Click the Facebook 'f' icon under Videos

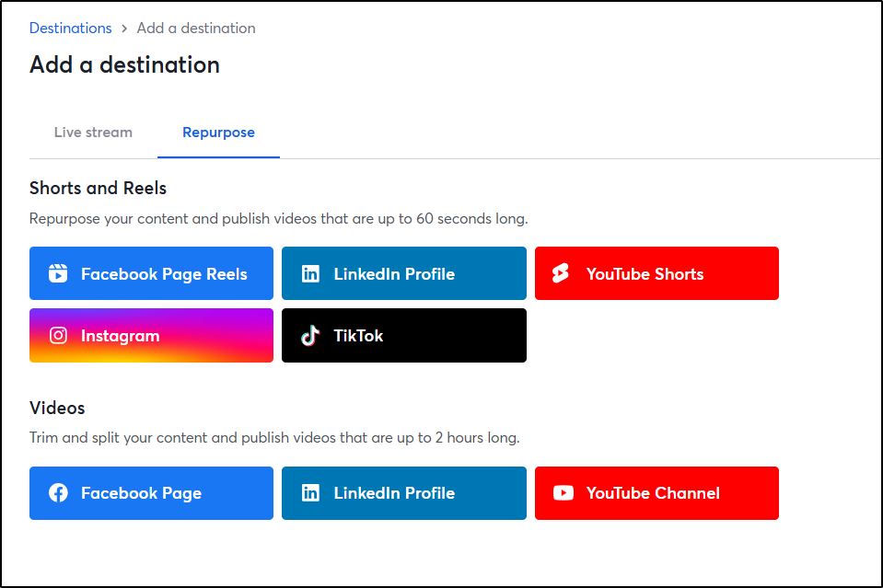point(58,493)
